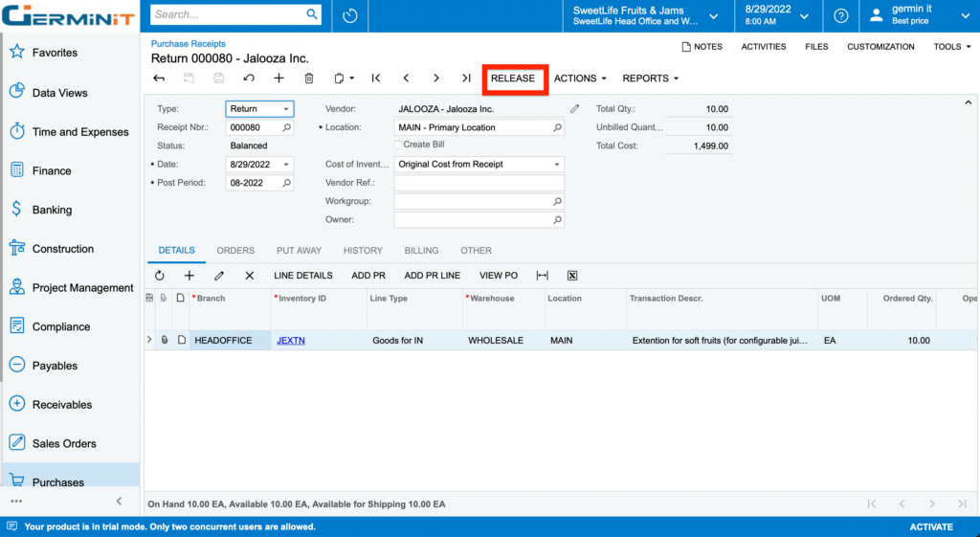Open Project Management workspace
980x537 pixels.
tap(82, 287)
